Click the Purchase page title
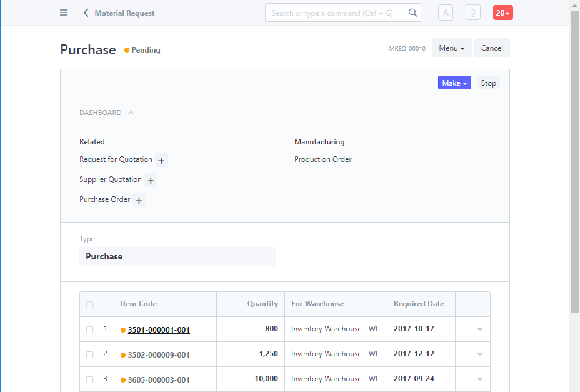The height and width of the screenshot is (392, 580). (88, 50)
